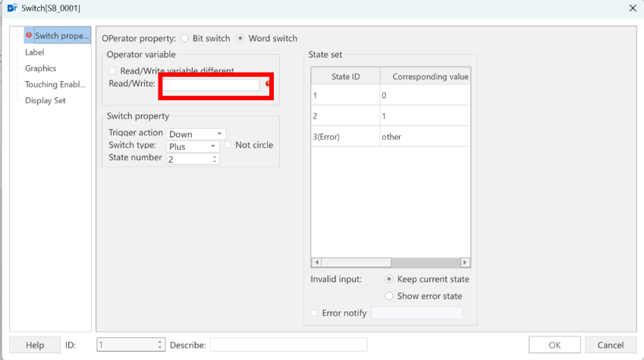Screen dimensions: 644x360
Task: Click the state table scroll left arrow
Action: coord(316,263)
